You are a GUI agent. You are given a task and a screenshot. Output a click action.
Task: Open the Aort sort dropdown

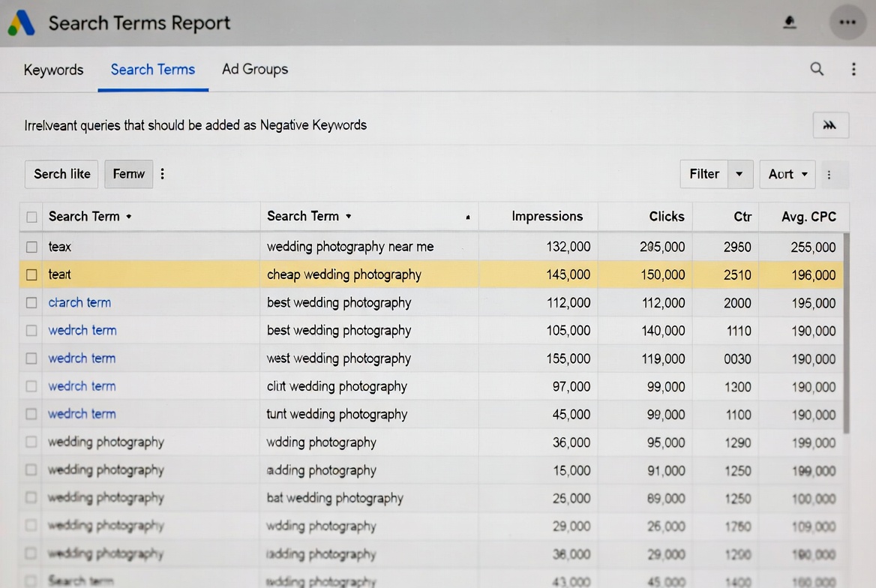(x=787, y=174)
